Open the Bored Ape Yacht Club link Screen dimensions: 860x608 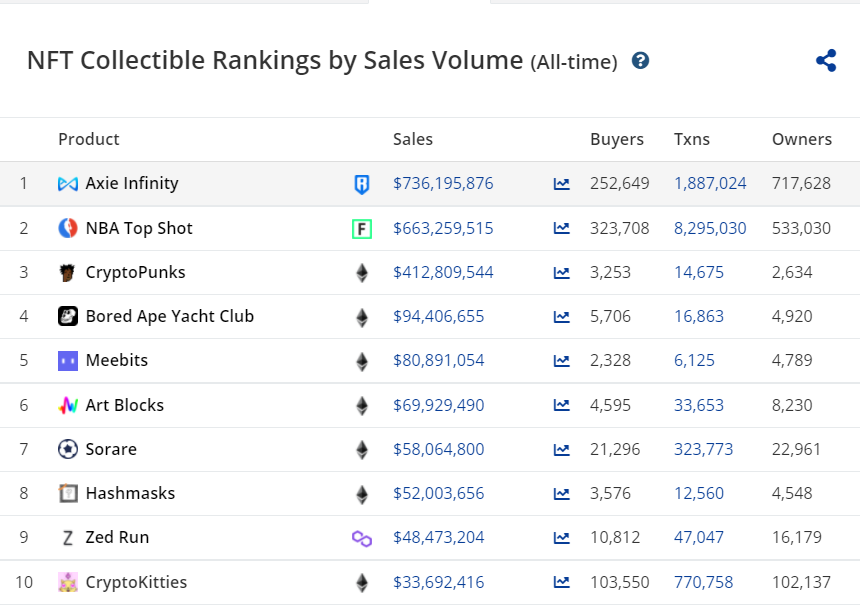(169, 316)
